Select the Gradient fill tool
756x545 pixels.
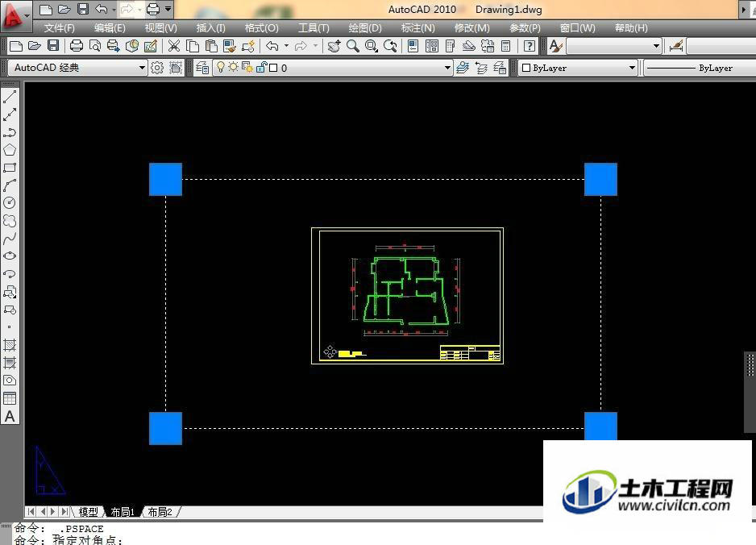[10, 363]
